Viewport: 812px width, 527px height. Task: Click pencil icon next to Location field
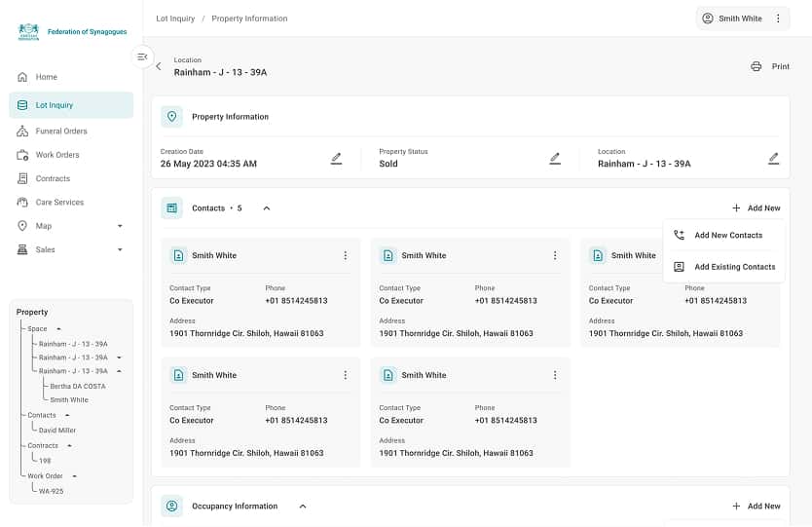[x=774, y=158]
